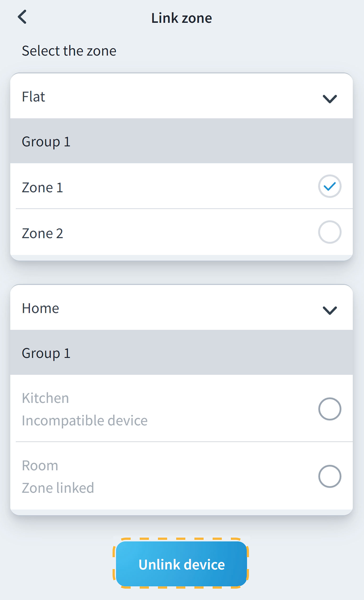Select the Room radio circle
This screenshot has width=364, height=600.
pyautogui.click(x=329, y=476)
